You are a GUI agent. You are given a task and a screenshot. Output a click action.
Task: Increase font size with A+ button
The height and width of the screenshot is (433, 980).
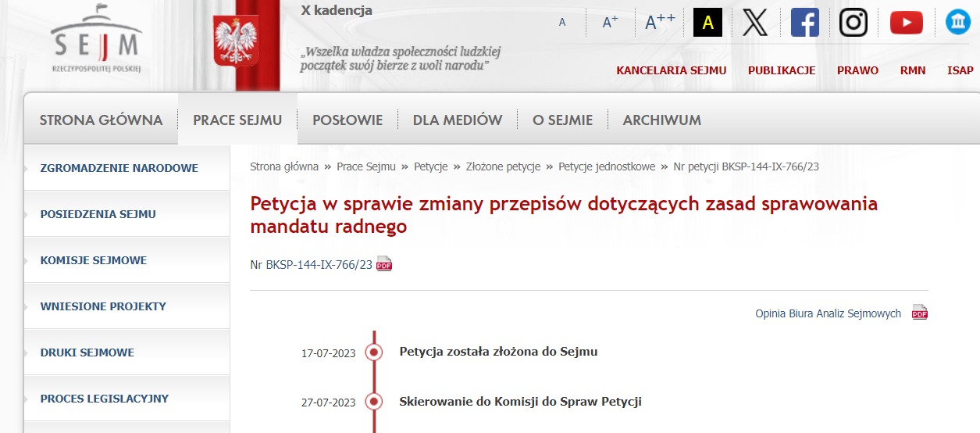point(610,23)
